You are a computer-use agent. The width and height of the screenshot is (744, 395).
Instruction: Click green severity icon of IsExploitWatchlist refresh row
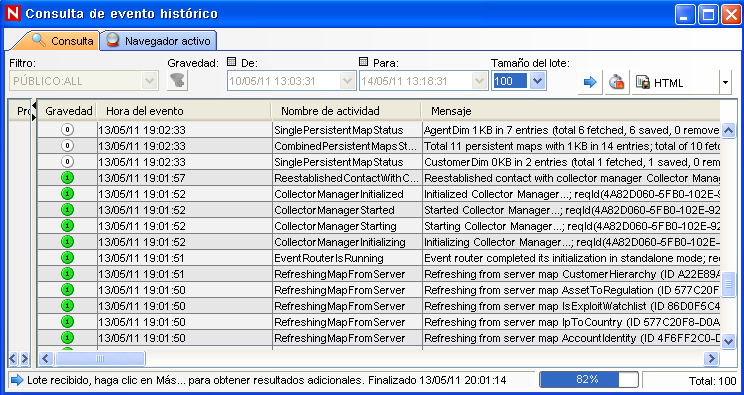coord(67,306)
